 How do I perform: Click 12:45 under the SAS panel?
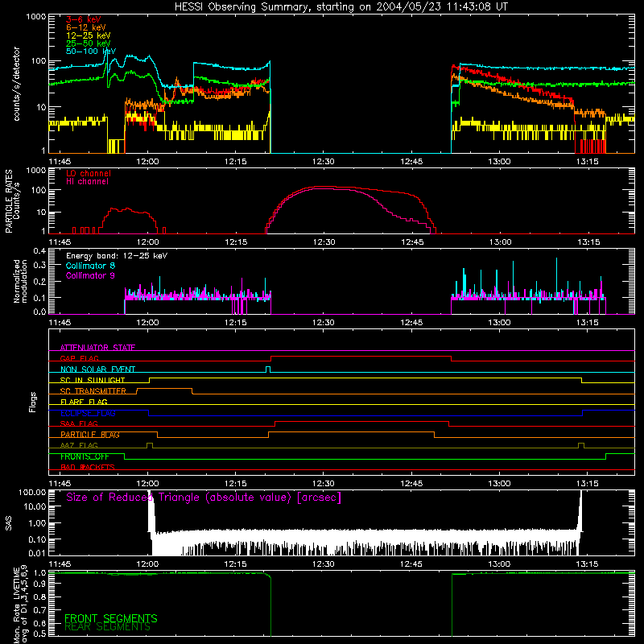(x=411, y=564)
